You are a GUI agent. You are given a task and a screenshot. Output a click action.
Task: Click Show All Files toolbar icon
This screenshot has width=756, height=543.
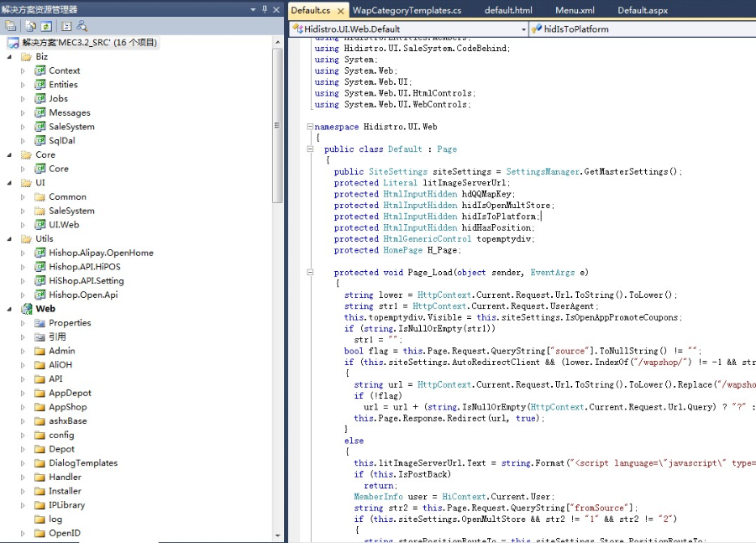(30, 26)
